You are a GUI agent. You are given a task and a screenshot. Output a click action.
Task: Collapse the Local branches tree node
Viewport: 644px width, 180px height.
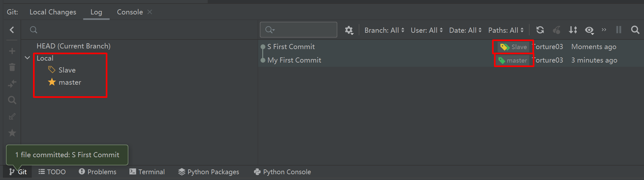(27, 58)
